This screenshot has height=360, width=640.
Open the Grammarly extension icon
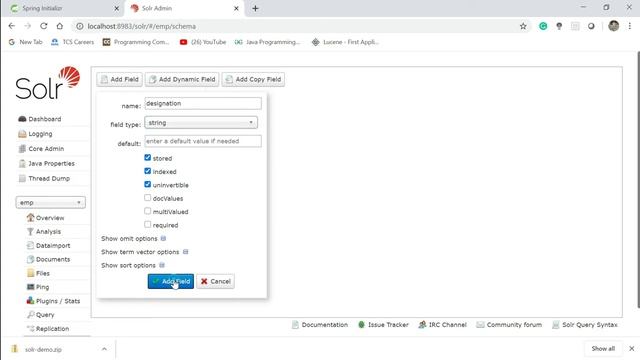point(543,26)
